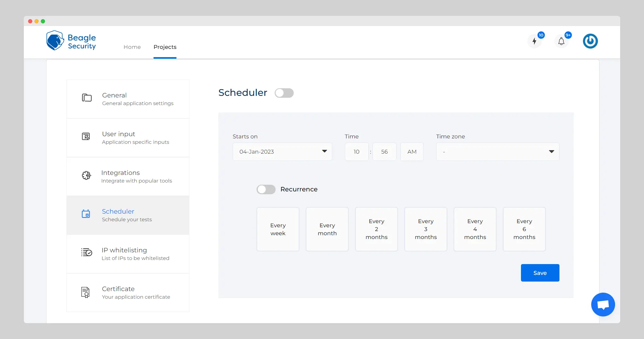Click the IP whitelisting list icon
Viewport: 644px width, 339px height.
tap(86, 252)
